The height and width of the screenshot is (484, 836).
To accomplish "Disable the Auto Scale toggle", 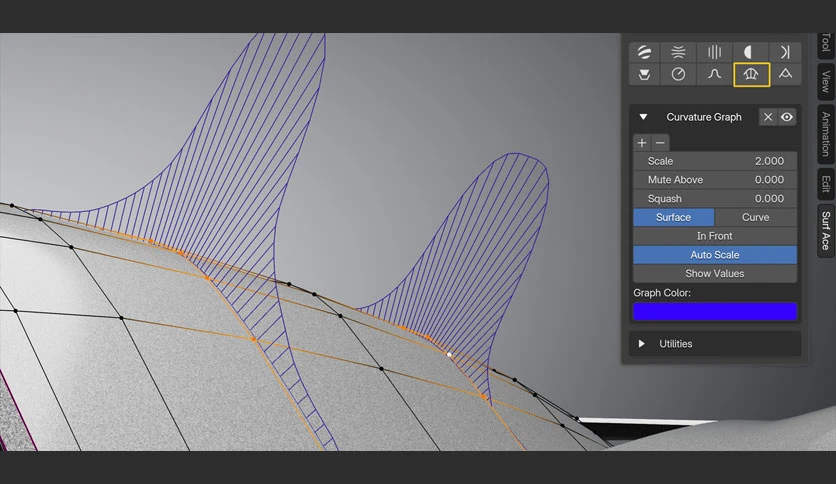I will tap(715, 255).
